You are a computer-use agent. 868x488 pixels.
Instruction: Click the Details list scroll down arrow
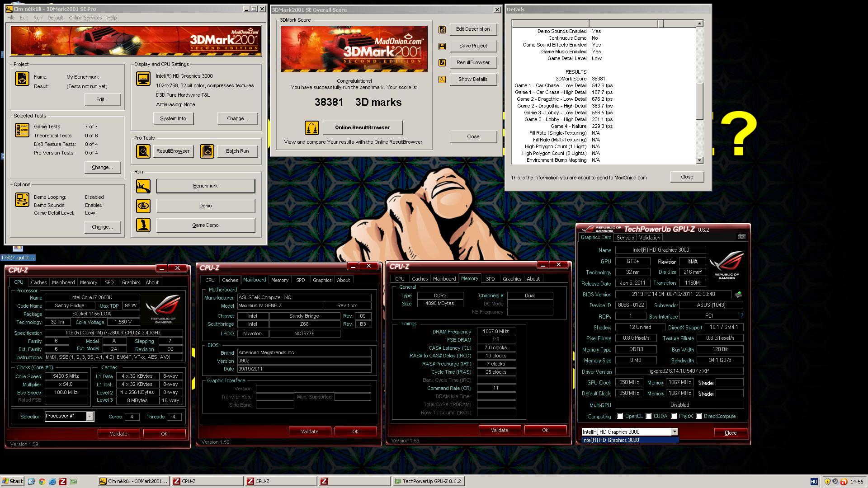point(699,160)
